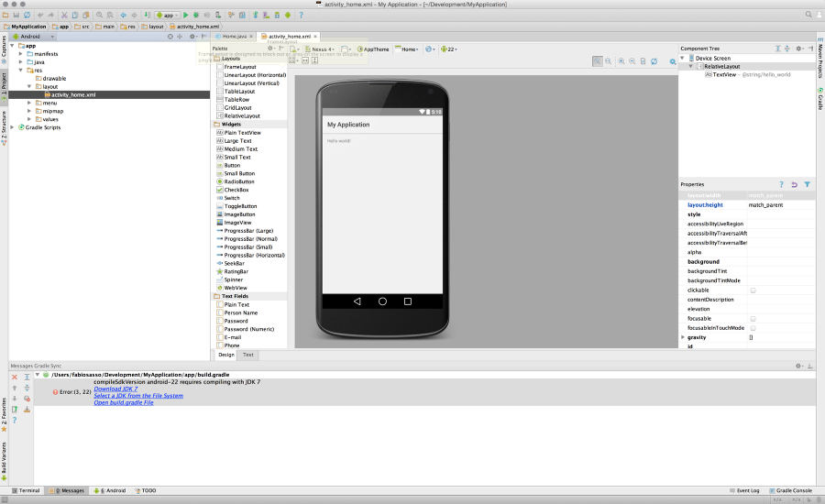Click the Refresh preview icon above designer
Image resolution: width=825 pixels, height=504 pixels.
tap(654, 61)
